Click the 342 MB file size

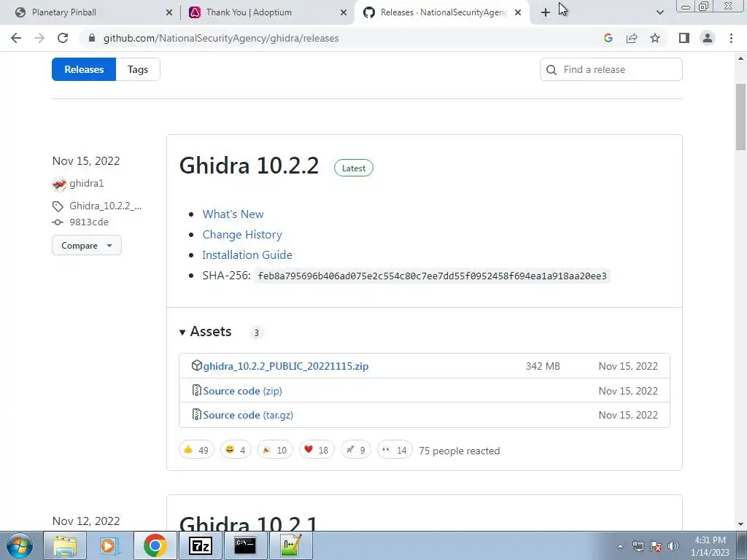[x=543, y=366]
